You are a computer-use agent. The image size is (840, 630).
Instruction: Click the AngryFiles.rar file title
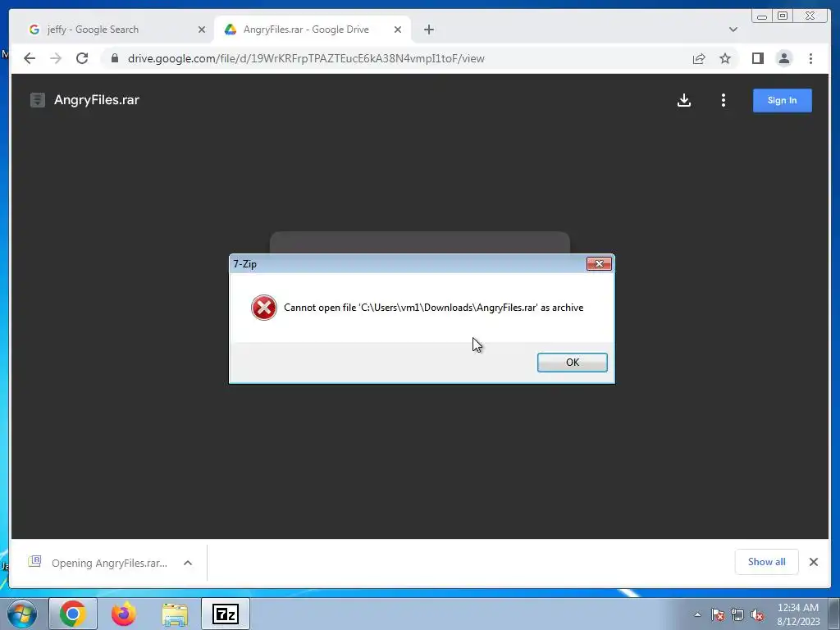[x=97, y=99]
